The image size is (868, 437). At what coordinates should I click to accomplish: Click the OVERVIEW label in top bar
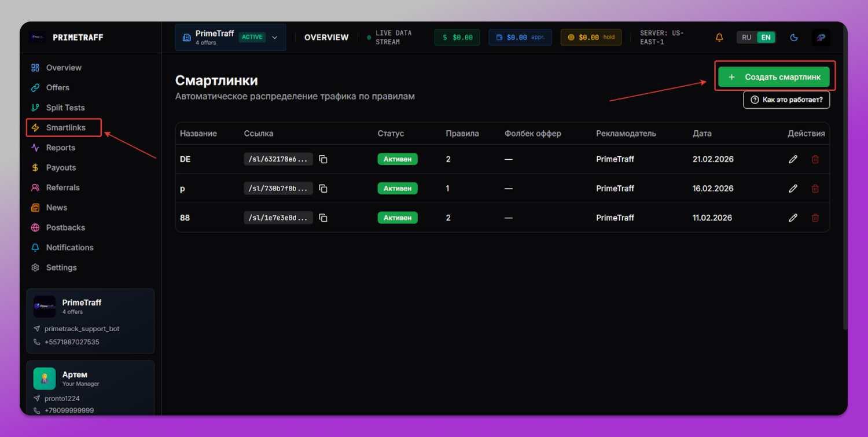click(x=326, y=37)
